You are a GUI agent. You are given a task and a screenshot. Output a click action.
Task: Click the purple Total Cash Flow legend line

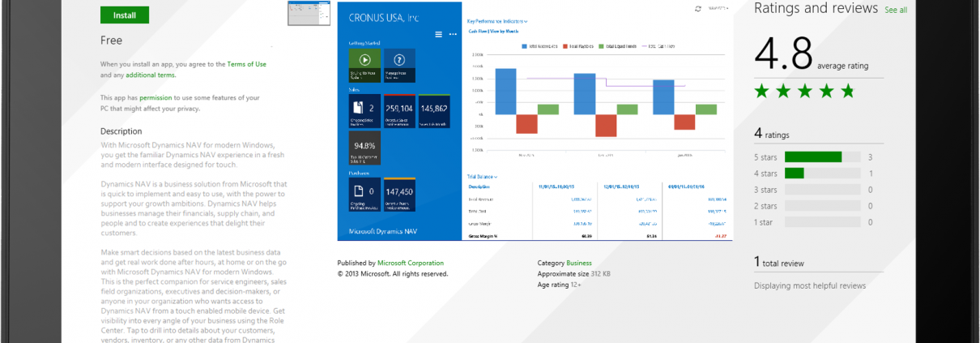(646, 47)
